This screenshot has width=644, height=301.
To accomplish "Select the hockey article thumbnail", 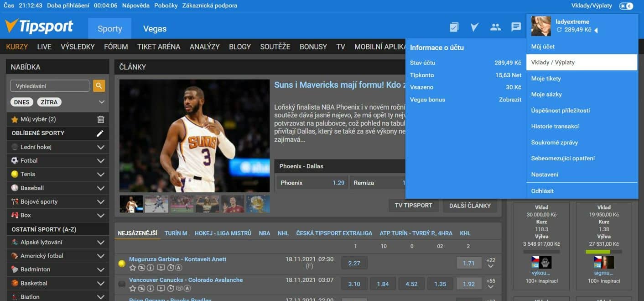I will [156, 204].
